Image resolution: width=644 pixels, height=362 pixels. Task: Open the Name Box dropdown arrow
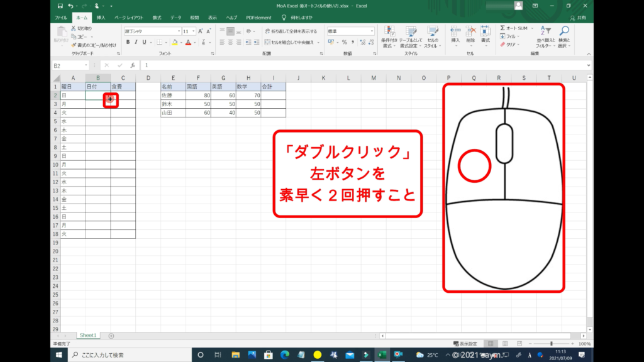pos(86,65)
